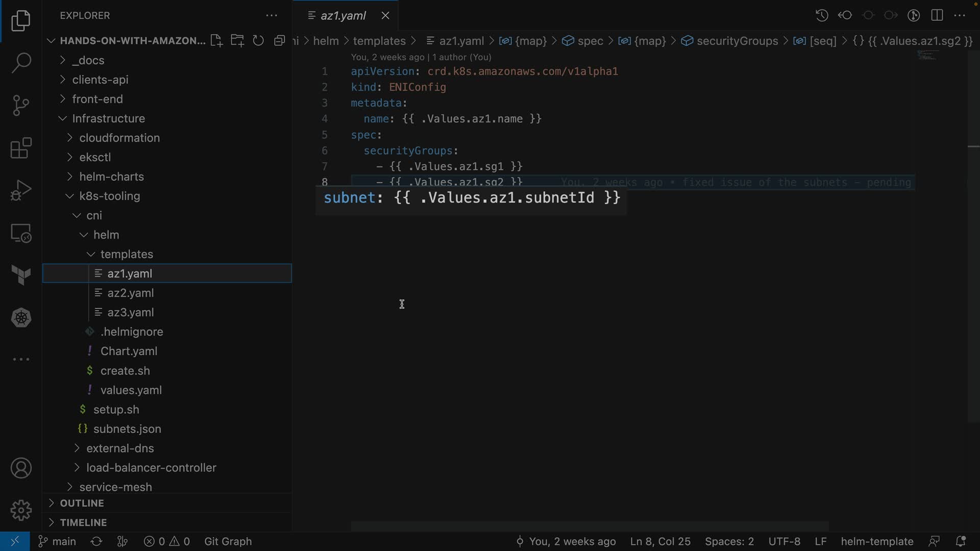Image resolution: width=980 pixels, height=551 pixels.
Task: Click the New File icon in Explorer
Action: pyautogui.click(x=216, y=41)
